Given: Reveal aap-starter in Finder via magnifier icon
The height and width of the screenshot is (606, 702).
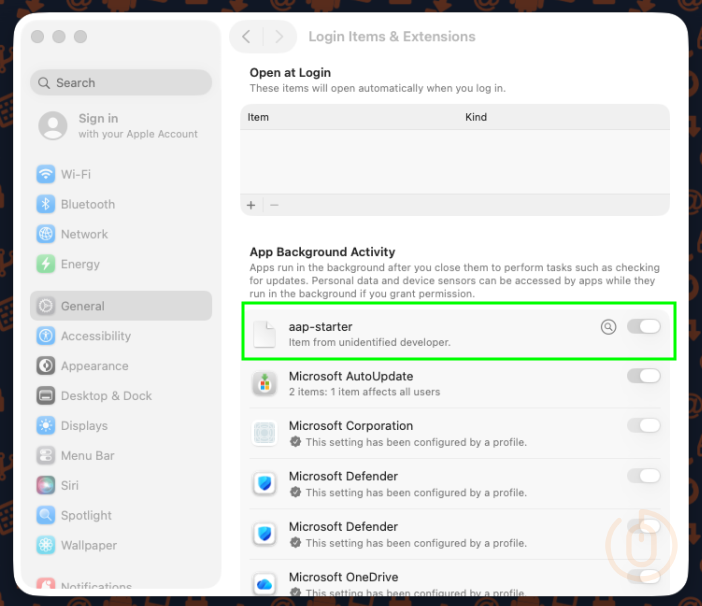Looking at the screenshot, I should [x=608, y=327].
